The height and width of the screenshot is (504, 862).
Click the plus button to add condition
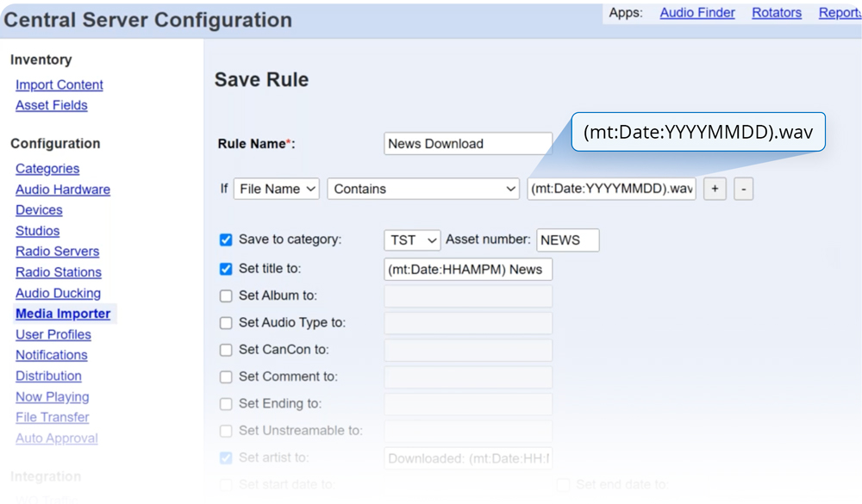(715, 189)
